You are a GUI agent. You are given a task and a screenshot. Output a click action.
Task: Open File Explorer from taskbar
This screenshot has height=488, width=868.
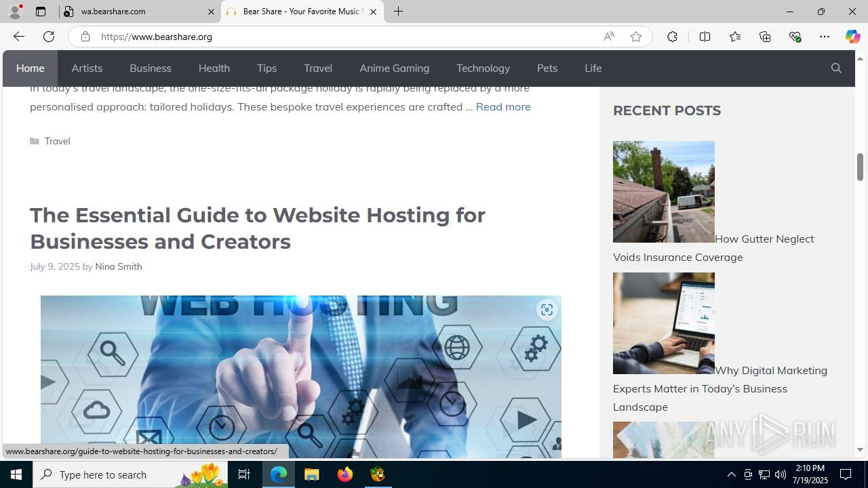[x=312, y=474]
